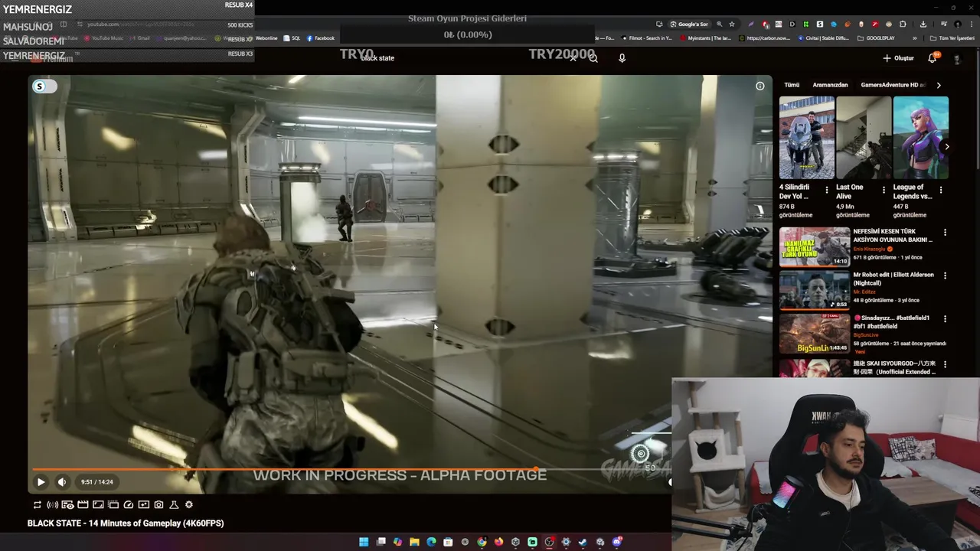Click the Enis Kirazoğlu channel name
This screenshot has height=551, width=980.
pyautogui.click(x=869, y=249)
